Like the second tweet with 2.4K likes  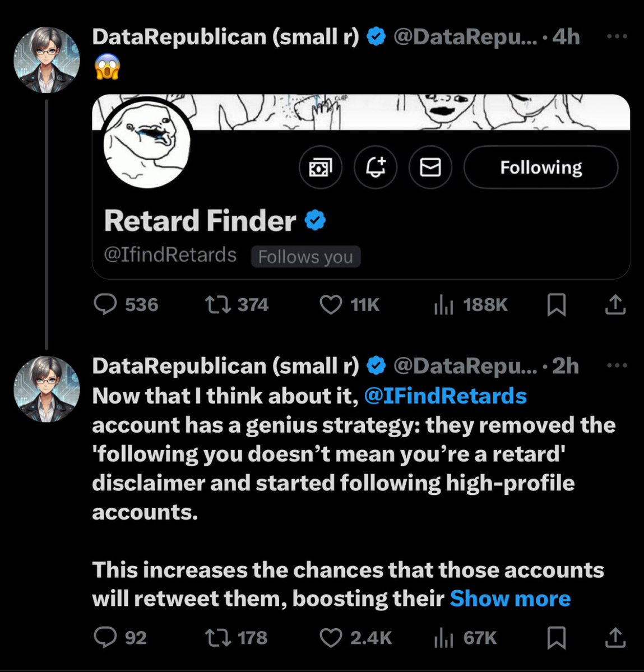[x=331, y=637]
